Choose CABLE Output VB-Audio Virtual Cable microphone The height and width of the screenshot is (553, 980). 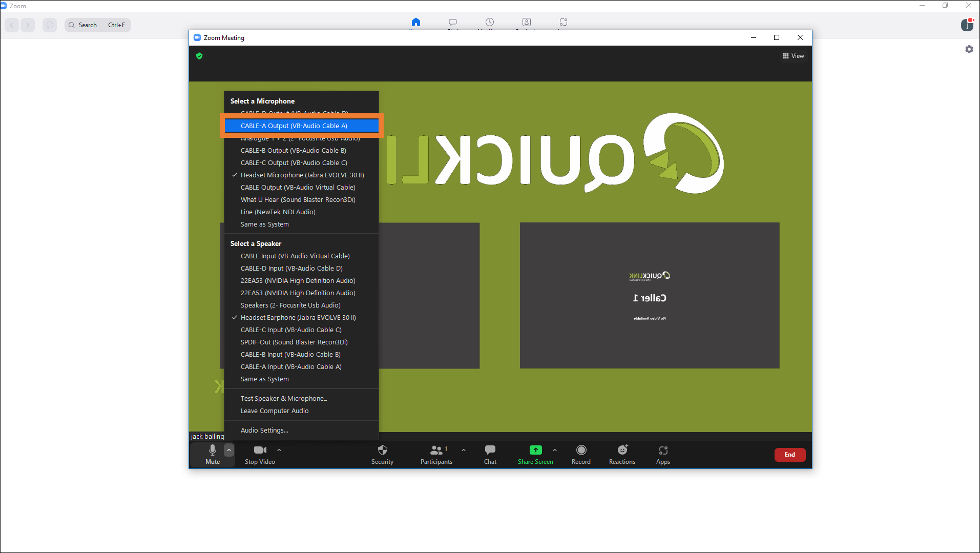(x=301, y=187)
